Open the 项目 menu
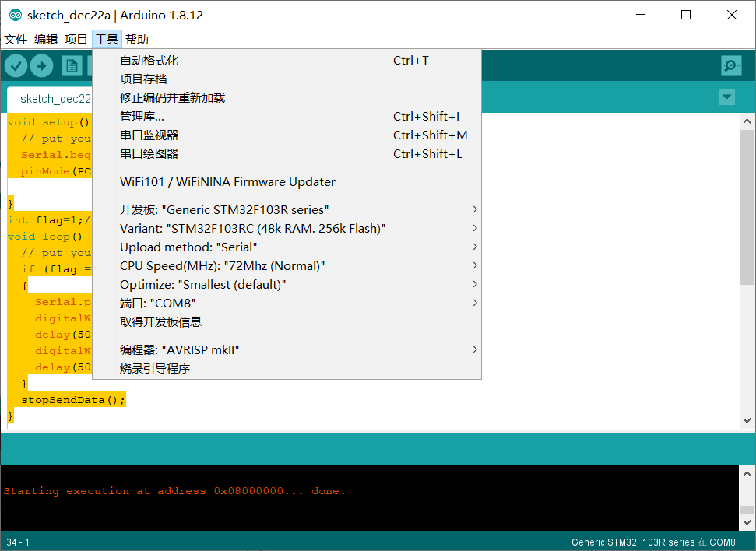 click(76, 39)
